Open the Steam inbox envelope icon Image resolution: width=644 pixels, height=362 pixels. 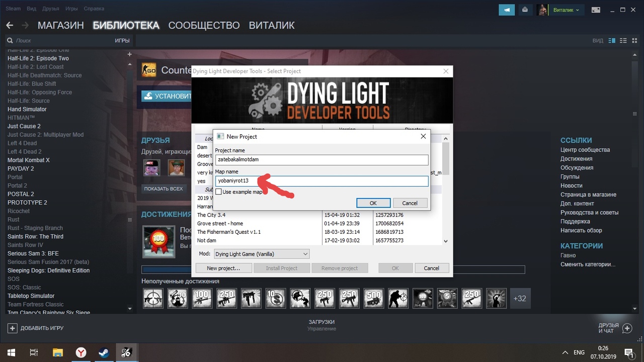525,10
